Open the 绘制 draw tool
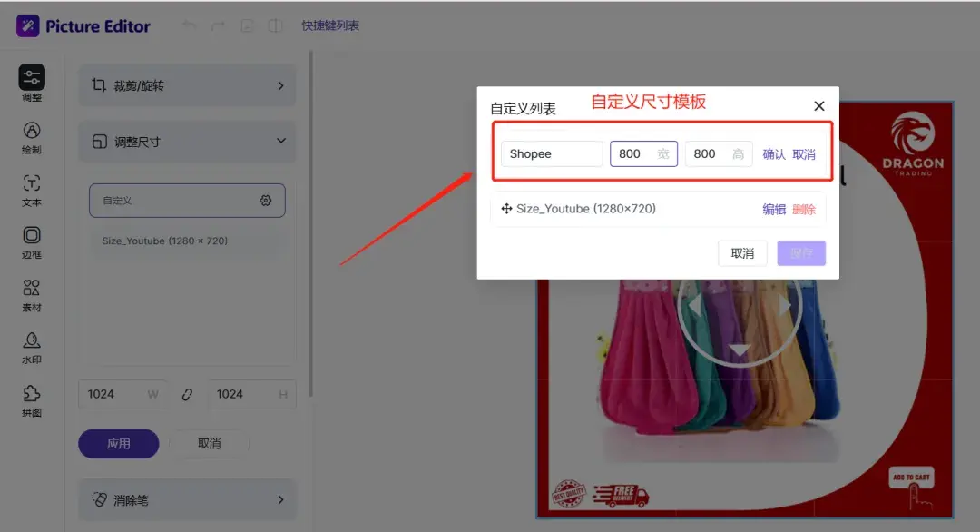The width and height of the screenshot is (980, 532). click(x=32, y=136)
